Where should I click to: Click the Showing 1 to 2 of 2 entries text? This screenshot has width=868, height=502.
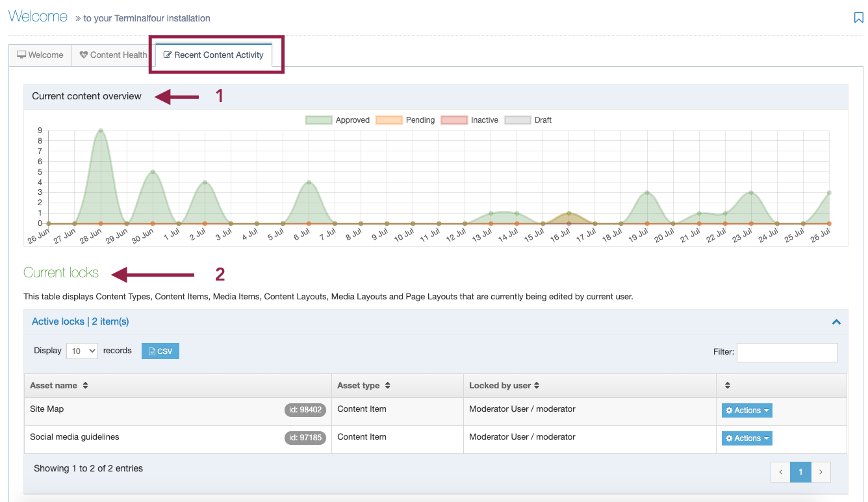tap(88, 468)
